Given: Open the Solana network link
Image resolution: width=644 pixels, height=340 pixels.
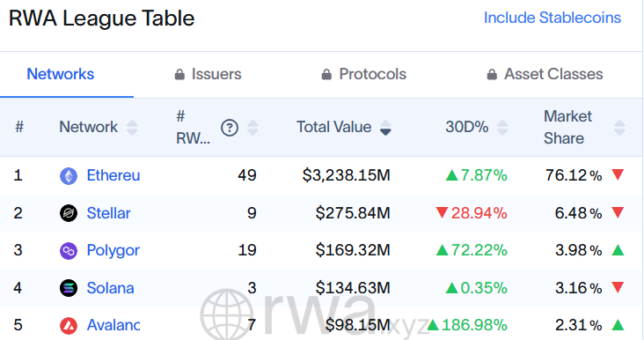Looking at the screenshot, I should [x=110, y=288].
